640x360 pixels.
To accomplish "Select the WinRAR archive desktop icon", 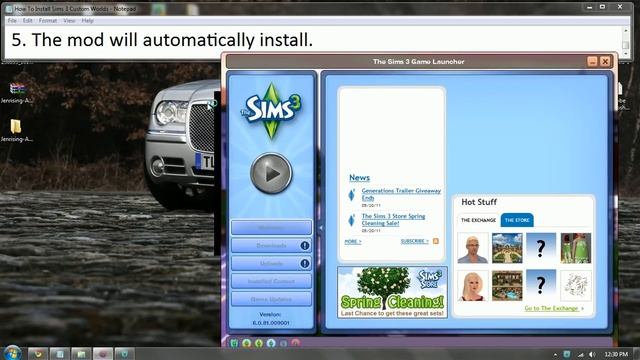I will click(x=17, y=93).
